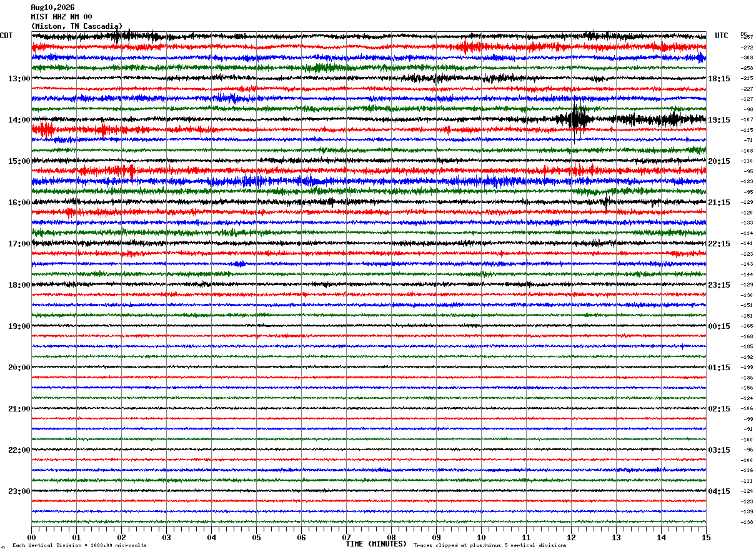
Task: Click the 21:00 CDT time label
Action: click(19, 409)
